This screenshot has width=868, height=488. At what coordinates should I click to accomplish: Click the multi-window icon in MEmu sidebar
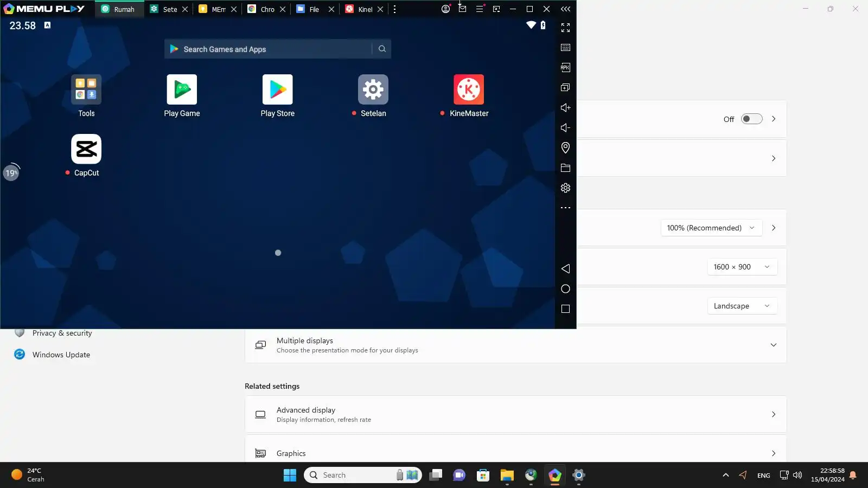tap(565, 88)
